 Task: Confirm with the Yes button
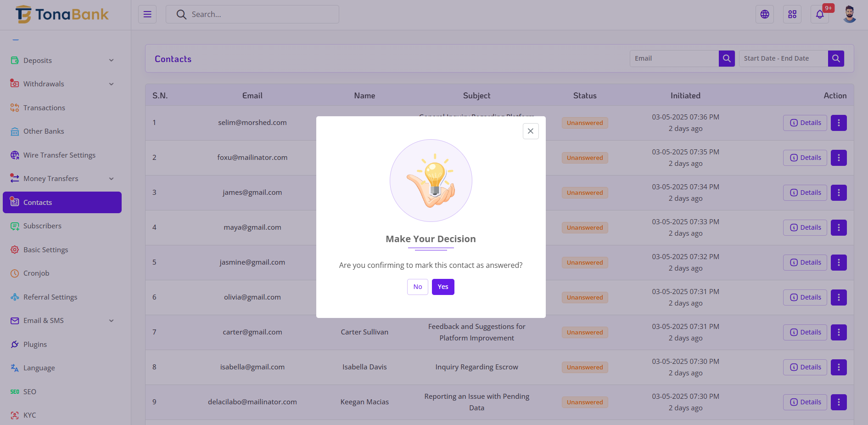pos(442,287)
